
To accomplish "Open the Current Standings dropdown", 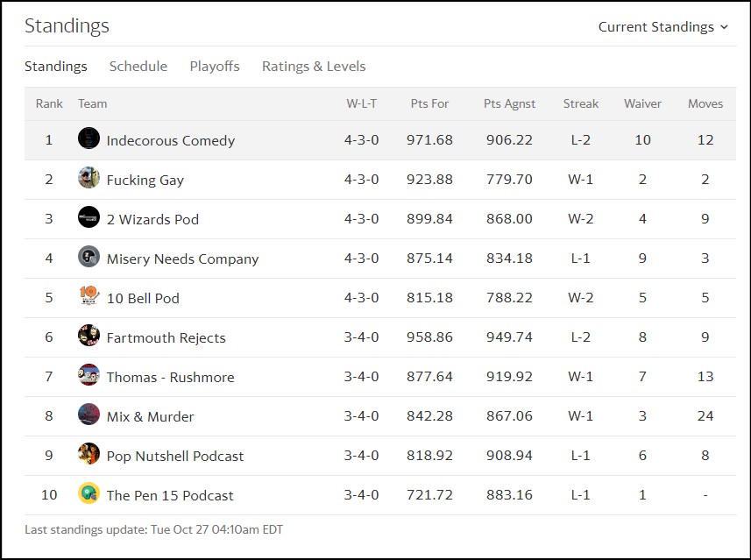I will coord(664,26).
